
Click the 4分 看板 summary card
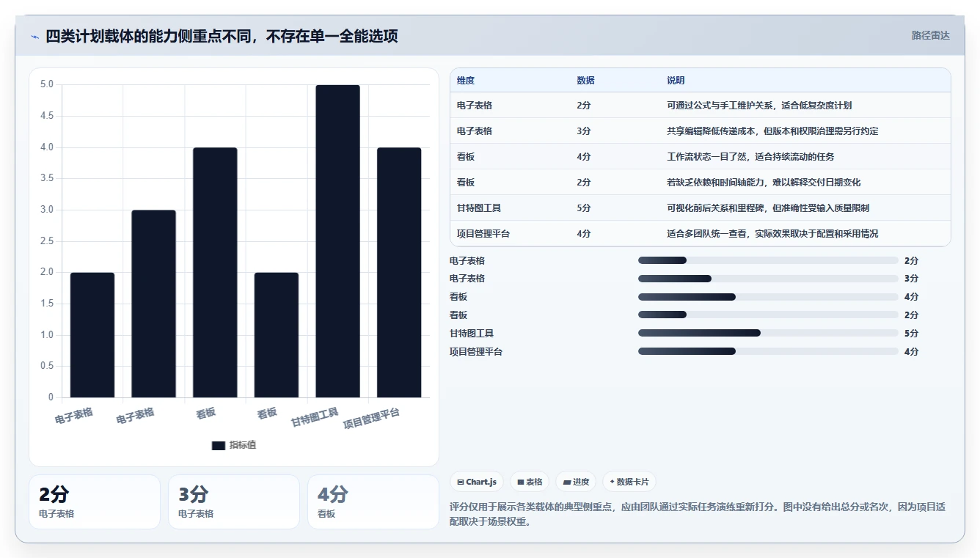coord(373,502)
